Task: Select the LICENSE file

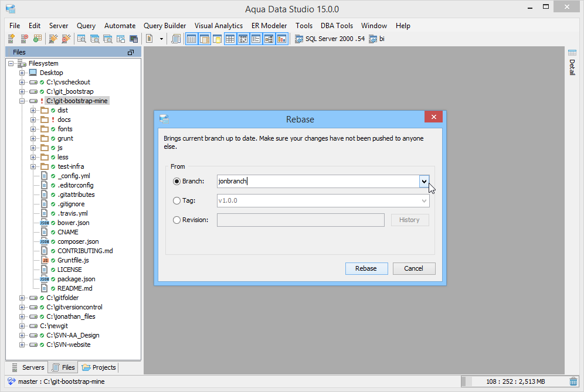Action: tap(69, 270)
